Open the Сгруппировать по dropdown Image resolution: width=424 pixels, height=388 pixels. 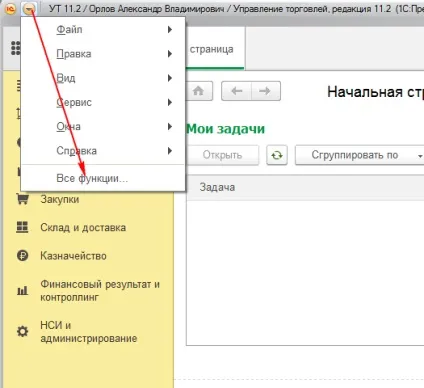pos(360,155)
